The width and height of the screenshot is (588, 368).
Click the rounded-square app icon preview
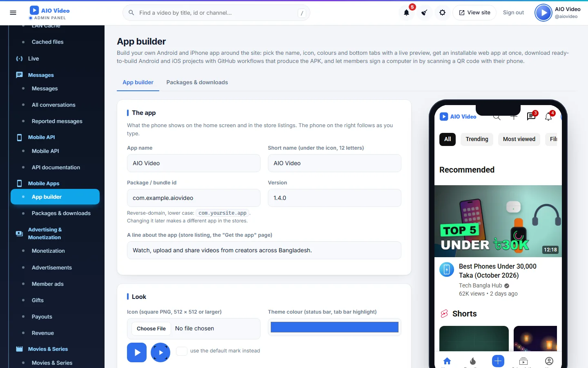pos(137,352)
